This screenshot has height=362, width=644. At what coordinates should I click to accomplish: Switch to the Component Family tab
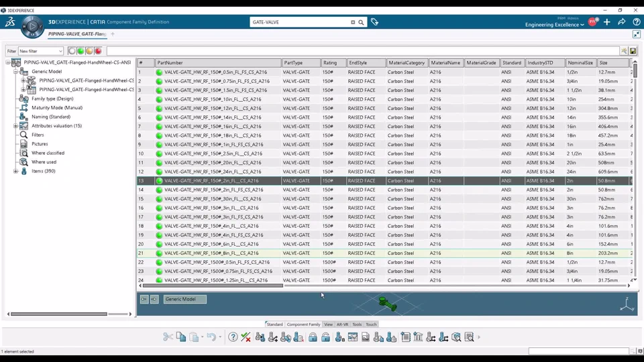tap(303, 324)
